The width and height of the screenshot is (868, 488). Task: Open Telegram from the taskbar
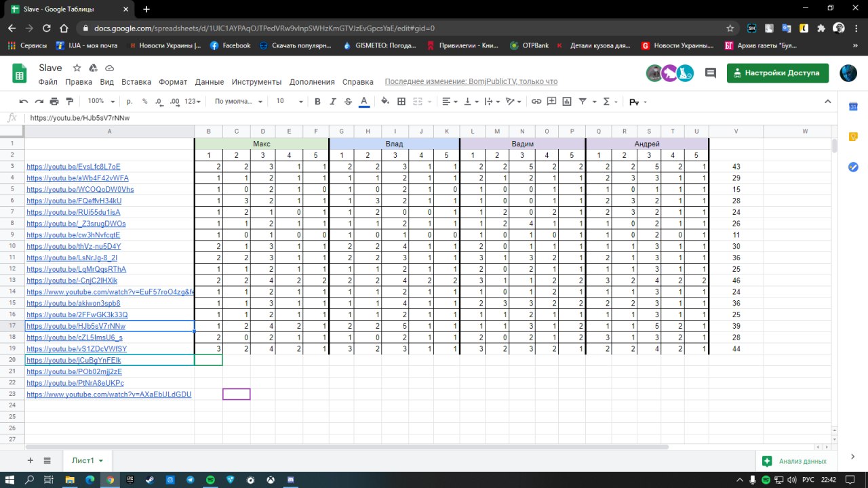click(x=191, y=479)
